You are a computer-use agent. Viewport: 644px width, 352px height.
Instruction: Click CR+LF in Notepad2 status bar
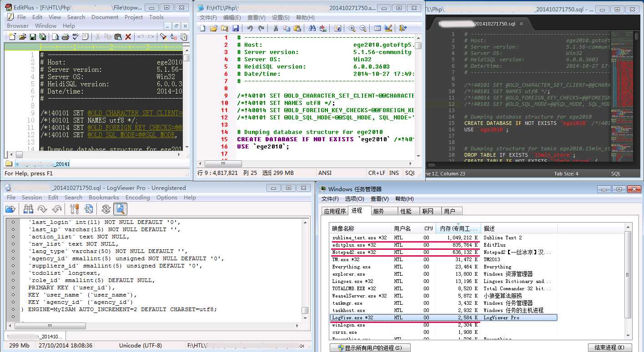[377, 173]
